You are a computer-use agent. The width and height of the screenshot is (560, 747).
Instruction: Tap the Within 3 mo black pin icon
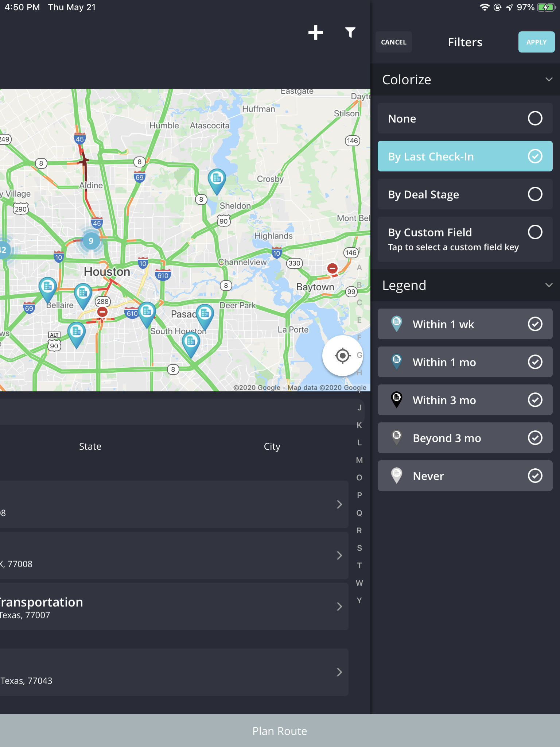(x=397, y=400)
